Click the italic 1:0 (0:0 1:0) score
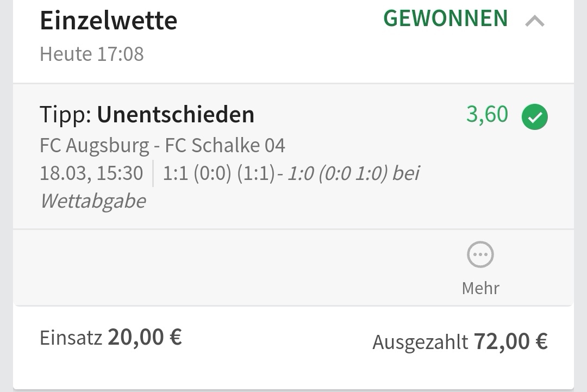This screenshot has width=587, height=392. (x=337, y=173)
